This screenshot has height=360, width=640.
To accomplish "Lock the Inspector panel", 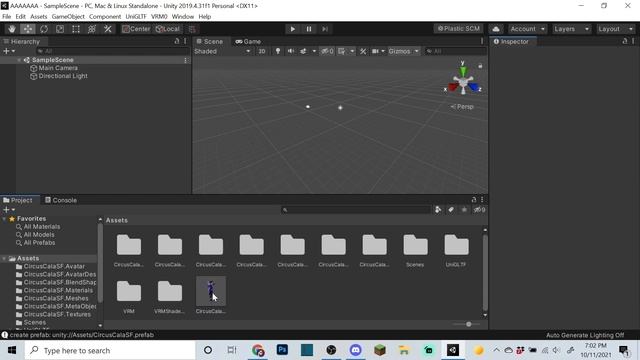I will pos(624,41).
